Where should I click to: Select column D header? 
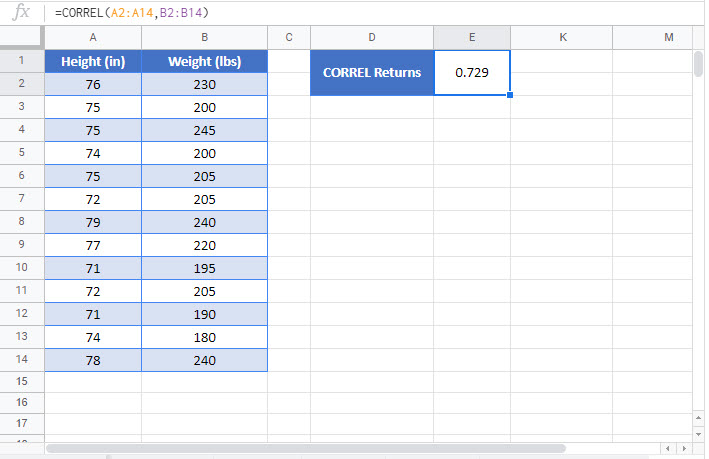pyautogui.click(x=372, y=38)
